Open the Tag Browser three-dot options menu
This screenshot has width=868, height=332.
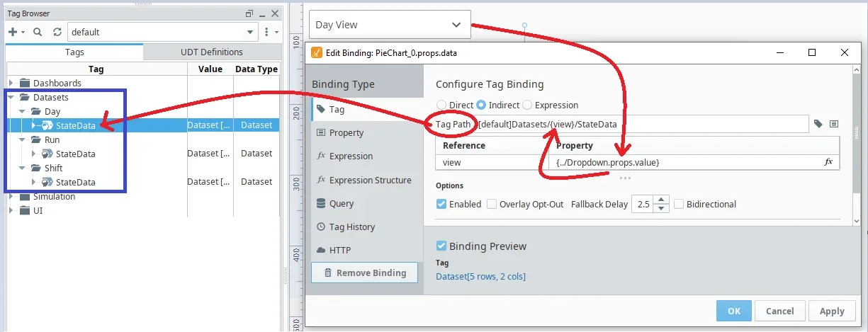tap(266, 32)
